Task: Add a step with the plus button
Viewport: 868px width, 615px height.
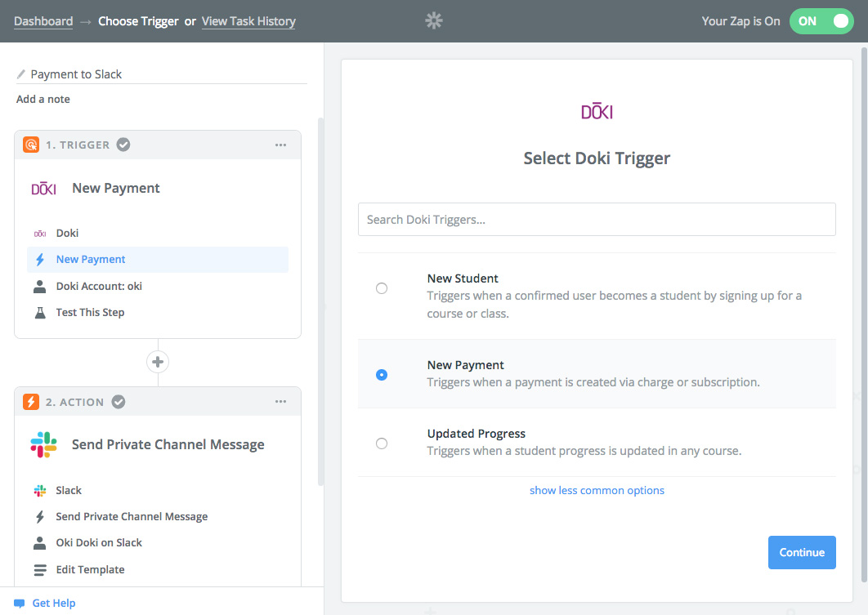Action: point(158,362)
